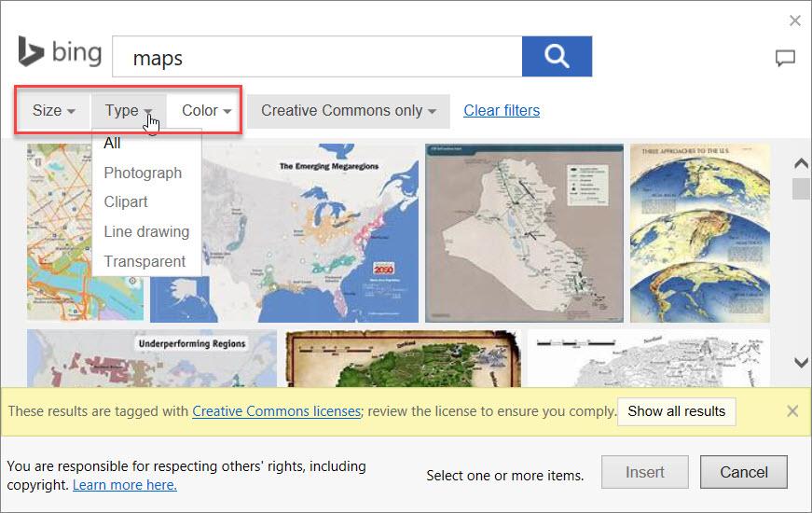Open the Creative Commons licenses link
The image size is (812, 513).
pyautogui.click(x=276, y=411)
